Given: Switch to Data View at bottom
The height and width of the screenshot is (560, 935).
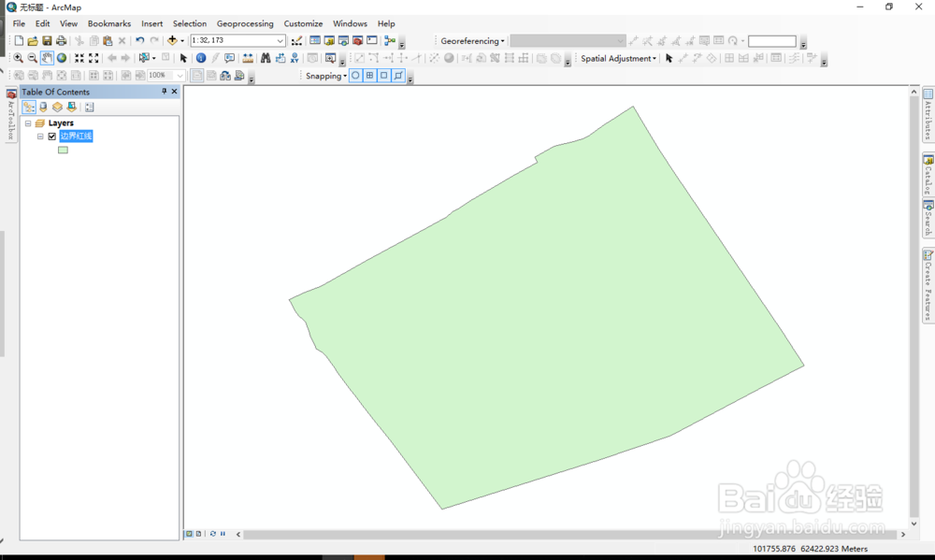Looking at the screenshot, I should [189, 534].
